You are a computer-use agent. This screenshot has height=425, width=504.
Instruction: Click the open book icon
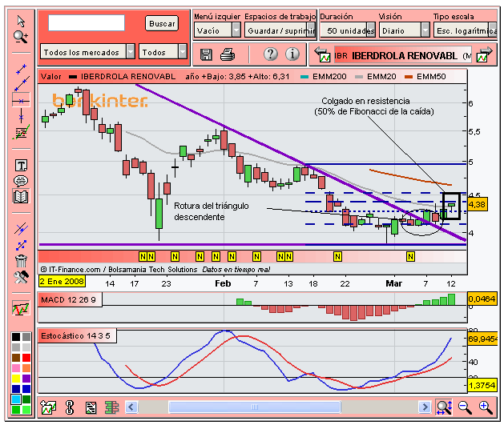21,196
